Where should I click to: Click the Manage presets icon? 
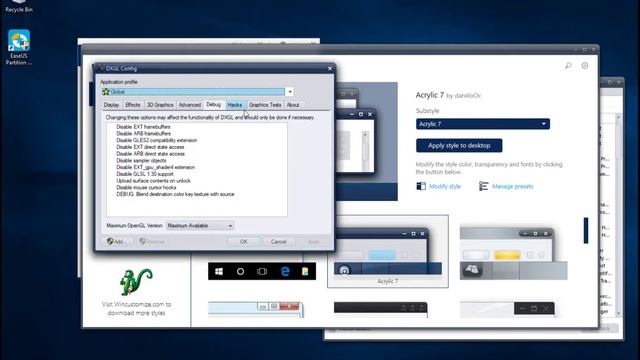pos(483,186)
